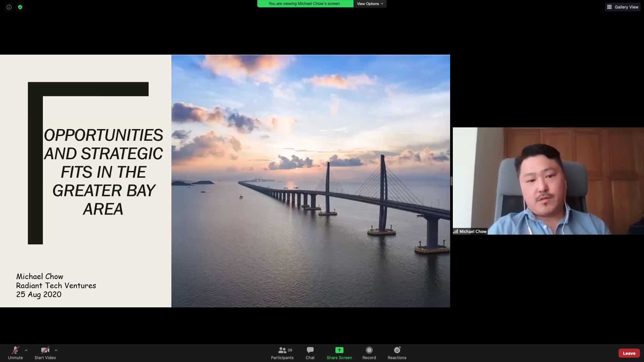Start Video camera toggle
The width and height of the screenshot is (644, 362).
click(x=45, y=350)
